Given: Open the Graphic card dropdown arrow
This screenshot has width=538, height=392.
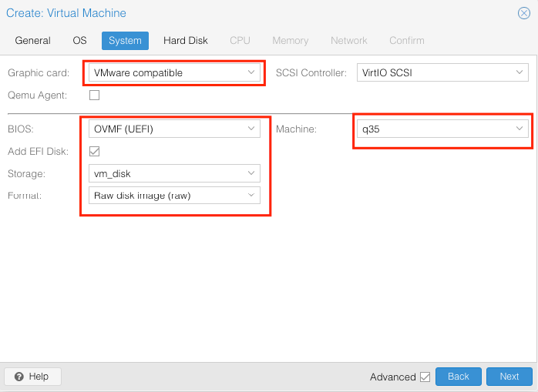Looking at the screenshot, I should pos(251,72).
